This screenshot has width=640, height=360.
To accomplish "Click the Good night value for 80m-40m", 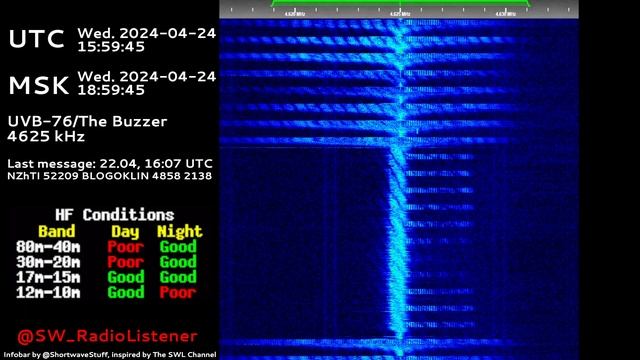I will coord(178,247).
